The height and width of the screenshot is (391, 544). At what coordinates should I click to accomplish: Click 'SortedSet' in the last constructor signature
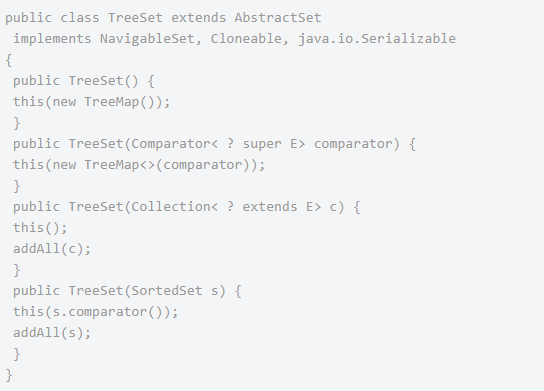click(167, 291)
